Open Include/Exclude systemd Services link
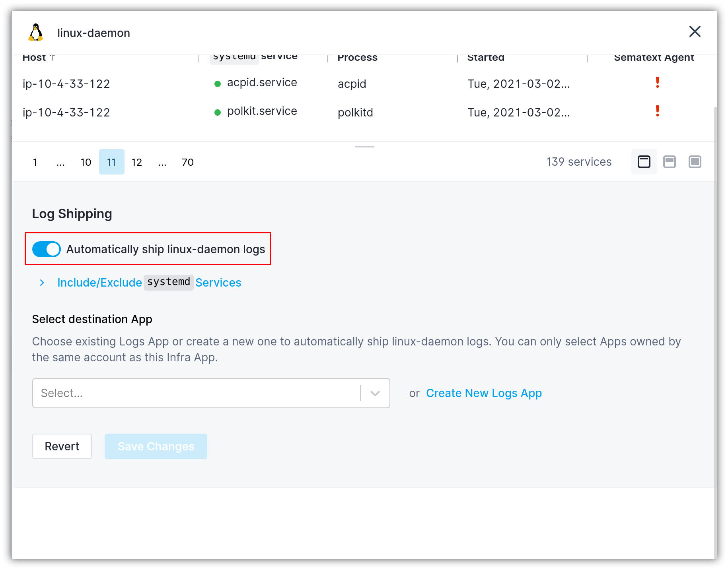The width and height of the screenshot is (728, 570). pos(149,283)
